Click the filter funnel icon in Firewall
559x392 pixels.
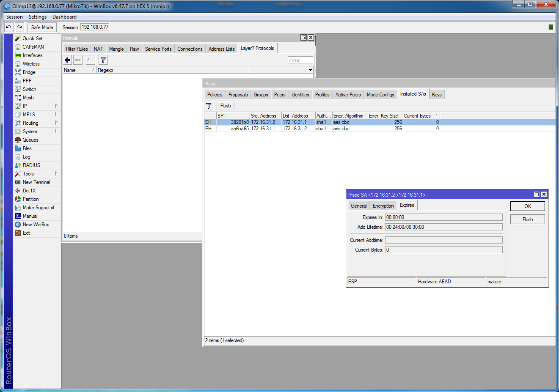click(103, 60)
